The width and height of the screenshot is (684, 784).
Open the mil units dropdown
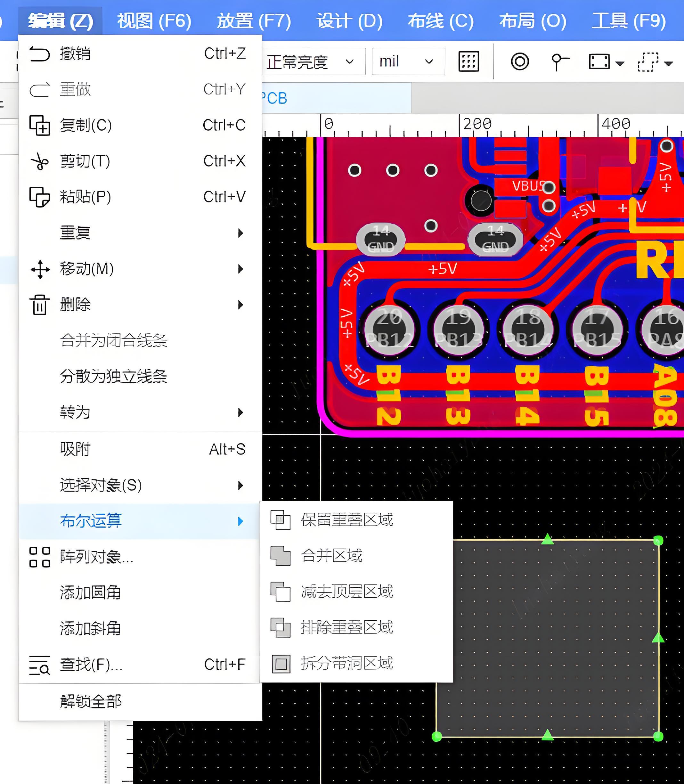pyautogui.click(x=408, y=61)
